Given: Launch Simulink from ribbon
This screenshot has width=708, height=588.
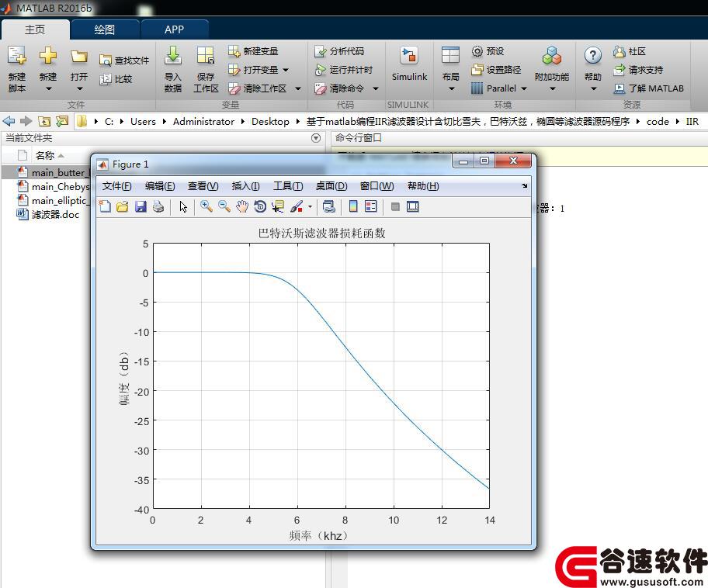Looking at the screenshot, I should (x=409, y=64).
